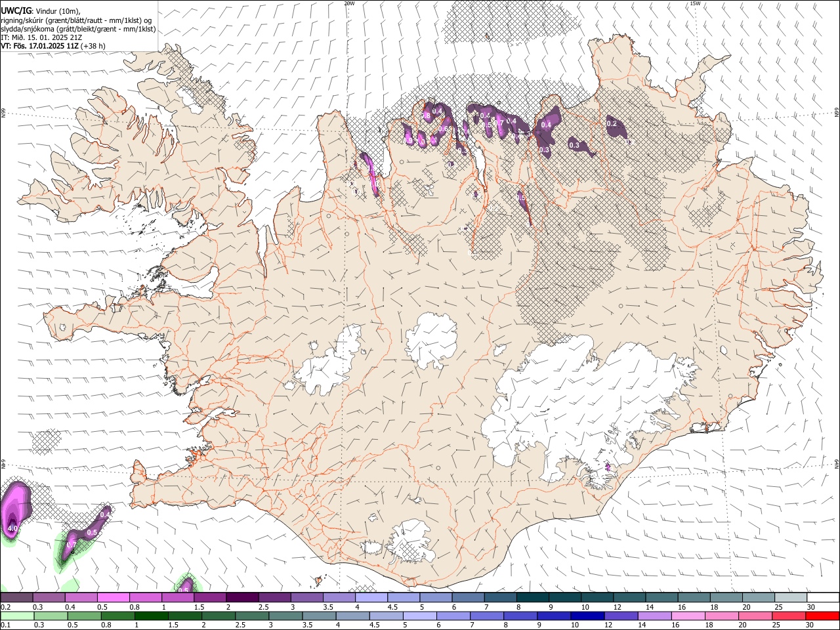This screenshot has width=840, height=630.
Task: Click the rigning/skúrir legend description line
Action: (76, 20)
